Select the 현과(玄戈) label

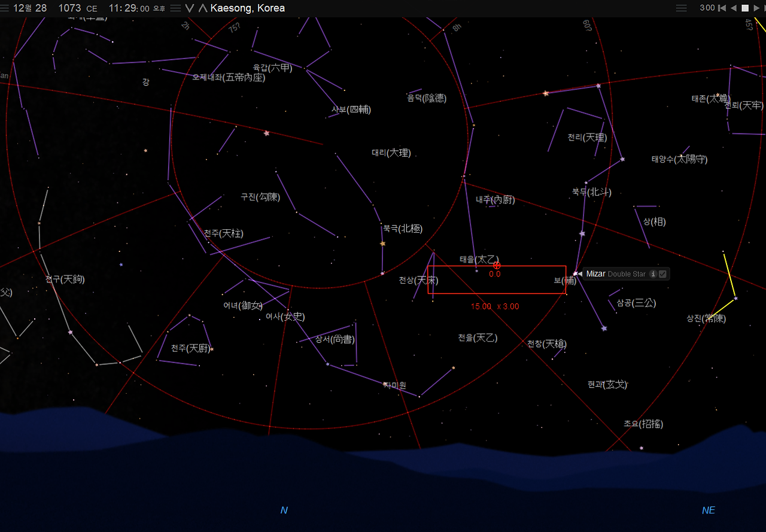[608, 384]
